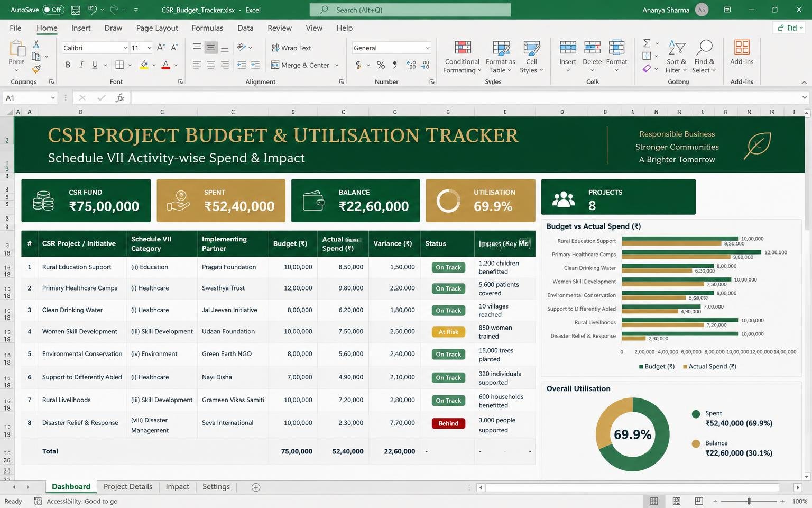This screenshot has height=508, width=812.
Task: Click in the Search box in the title bar
Action: coord(410,10)
